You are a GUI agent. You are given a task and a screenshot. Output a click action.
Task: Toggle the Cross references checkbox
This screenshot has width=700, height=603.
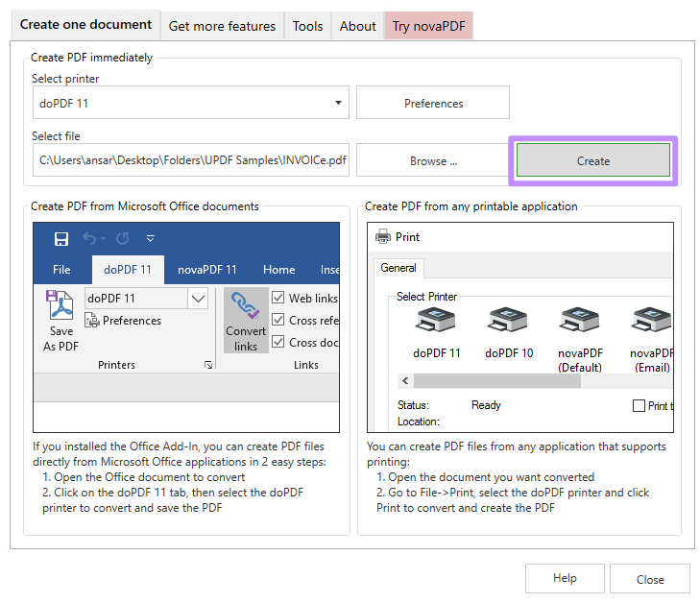(x=278, y=320)
